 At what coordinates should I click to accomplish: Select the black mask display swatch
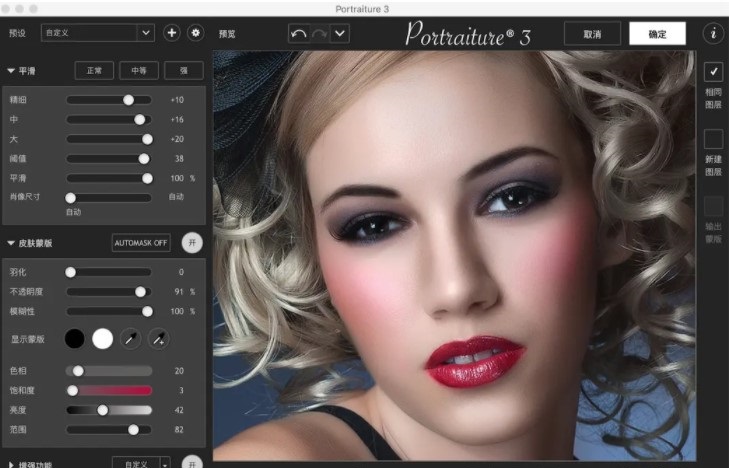tap(75, 339)
